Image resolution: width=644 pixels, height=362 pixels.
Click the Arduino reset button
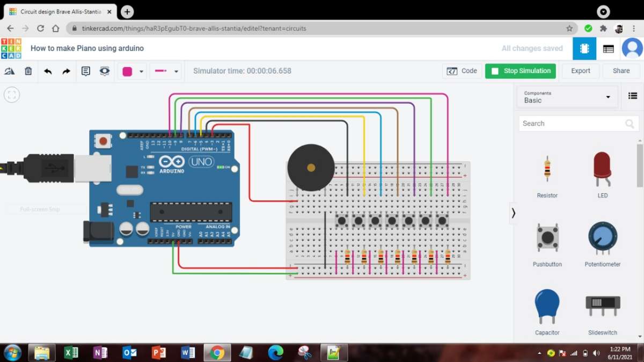pyautogui.click(x=103, y=142)
